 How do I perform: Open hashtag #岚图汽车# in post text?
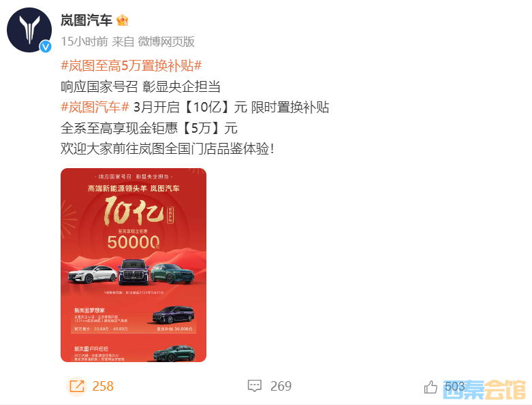click(x=95, y=107)
